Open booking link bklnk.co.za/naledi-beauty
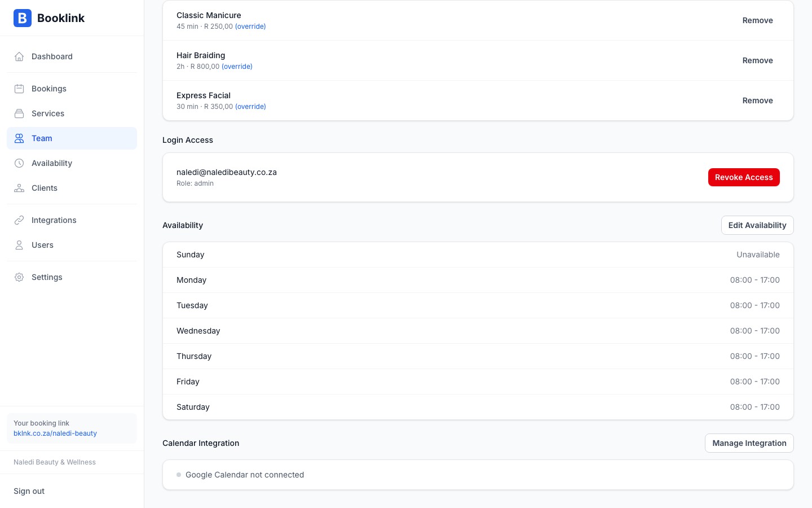This screenshot has height=508, width=812. [55, 433]
